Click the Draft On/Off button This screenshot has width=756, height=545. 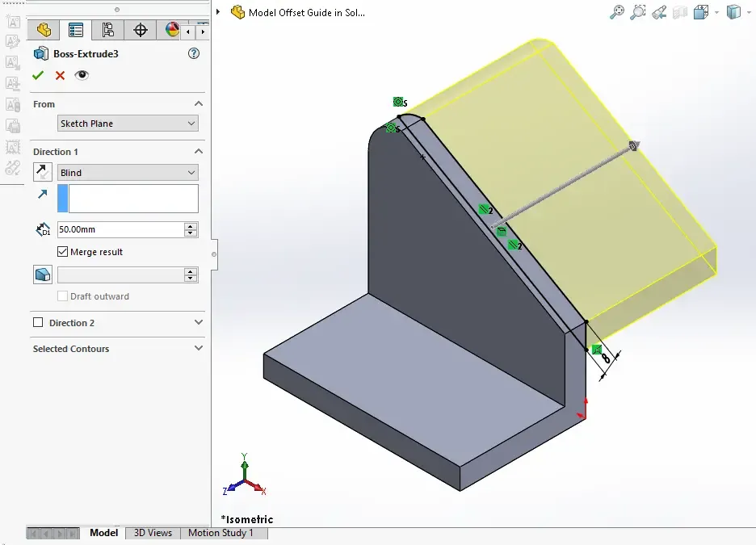coord(42,275)
